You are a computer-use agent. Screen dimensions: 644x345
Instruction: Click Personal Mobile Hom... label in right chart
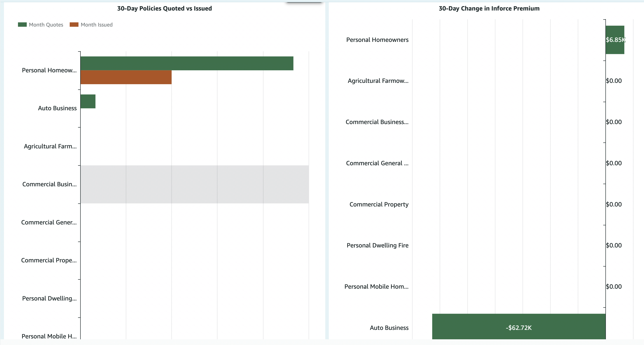376,286
